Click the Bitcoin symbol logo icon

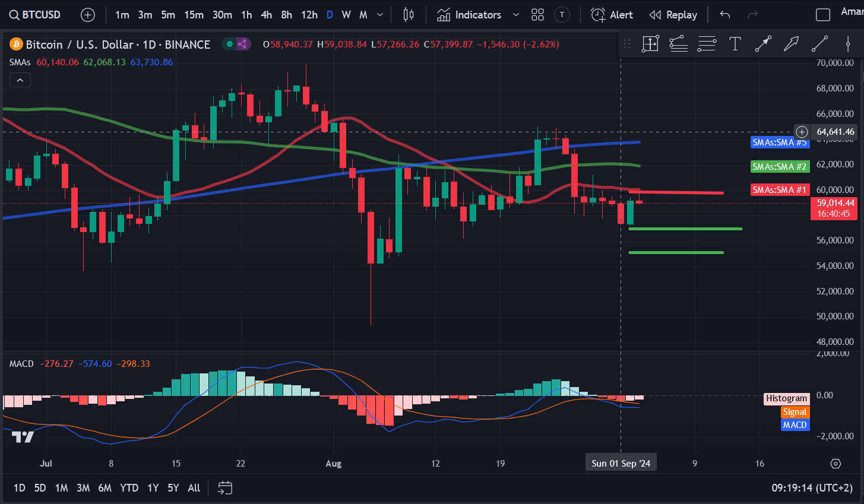[16, 45]
